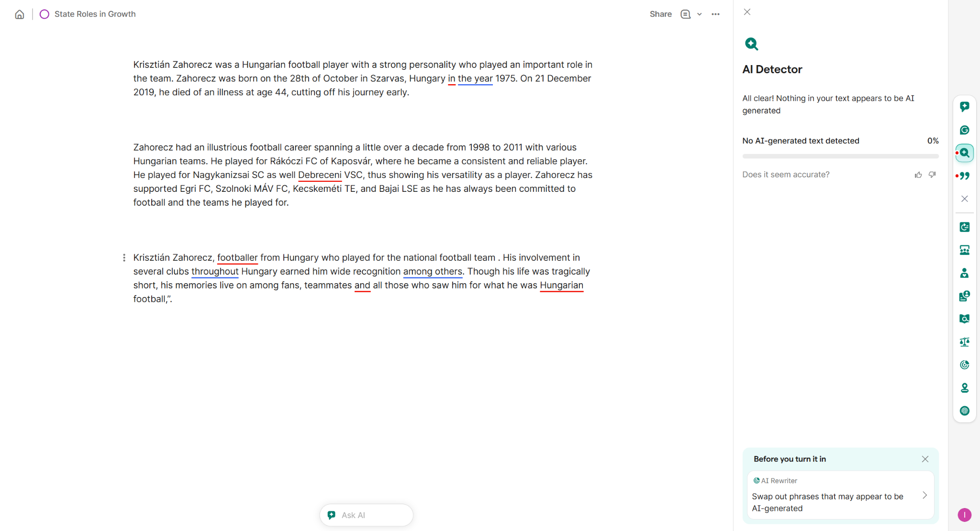This screenshot has width=980, height=531.
Task: Open the AI chat sidebar icon
Action: [x=964, y=107]
